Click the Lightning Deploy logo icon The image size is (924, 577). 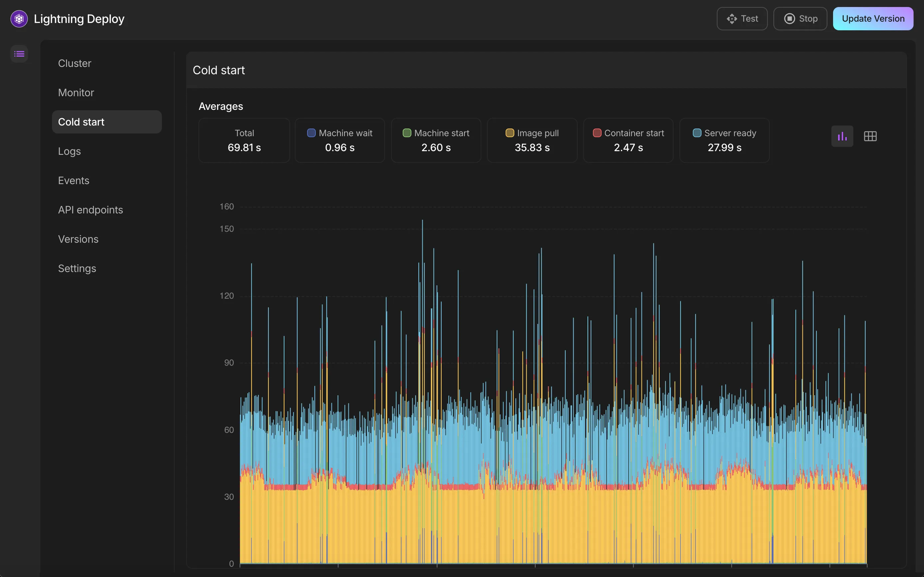(x=19, y=19)
